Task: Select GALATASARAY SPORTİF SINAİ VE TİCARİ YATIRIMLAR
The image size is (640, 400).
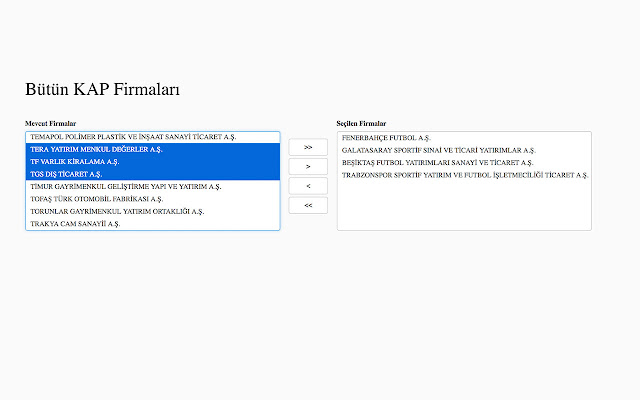Action: point(464,150)
